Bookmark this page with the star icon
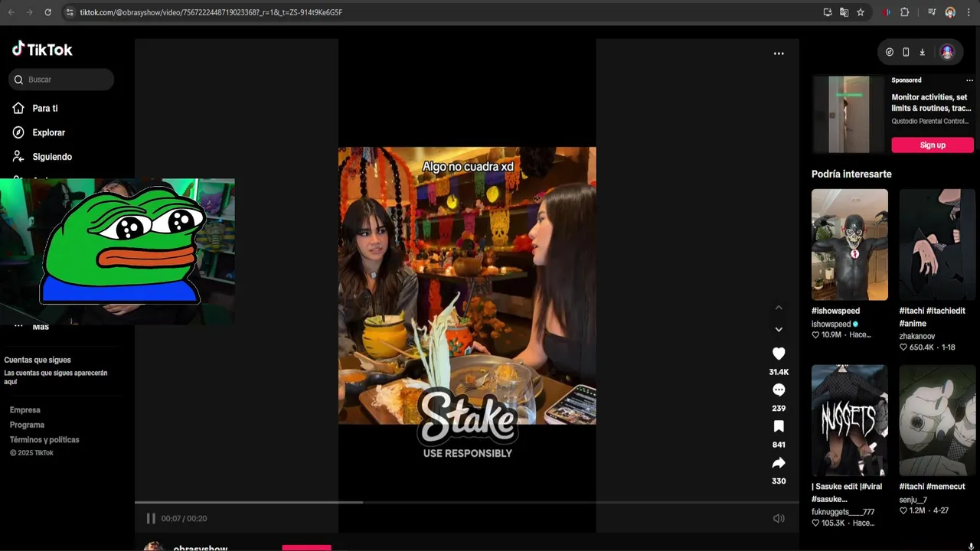This screenshot has width=980, height=551. tap(861, 12)
